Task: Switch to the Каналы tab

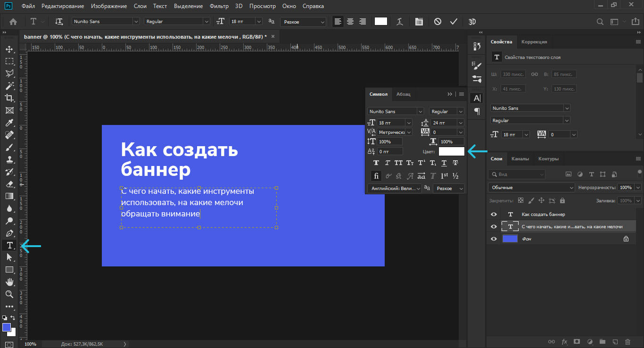Action: (520, 158)
